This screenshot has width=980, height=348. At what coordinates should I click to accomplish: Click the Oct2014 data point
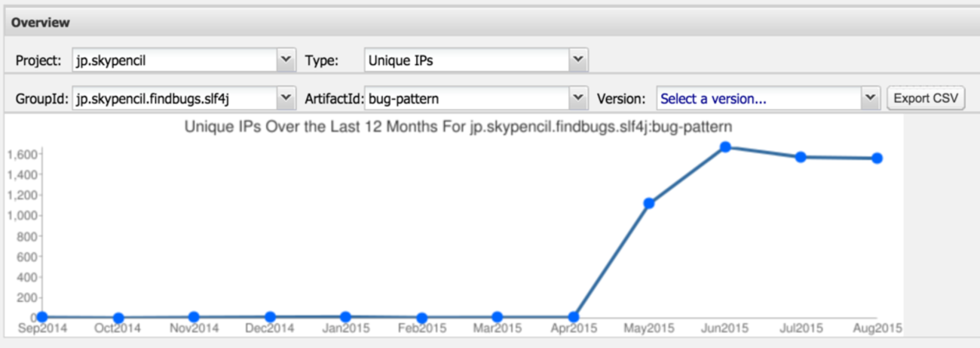pyautogui.click(x=118, y=318)
